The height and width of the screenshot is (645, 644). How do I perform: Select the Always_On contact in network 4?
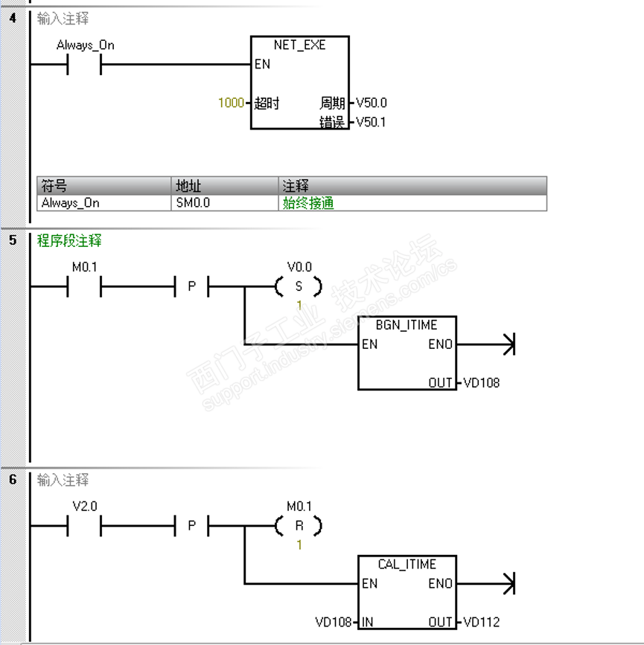tap(84, 65)
